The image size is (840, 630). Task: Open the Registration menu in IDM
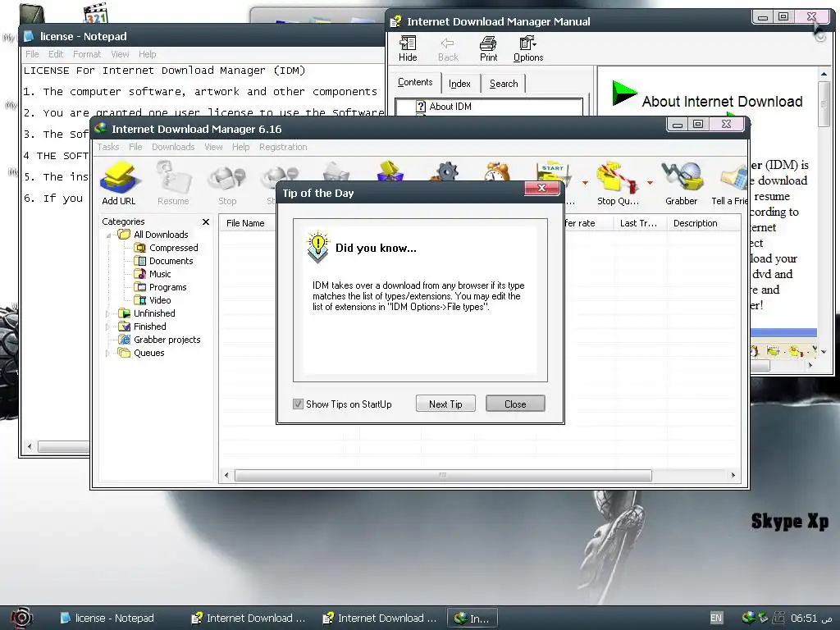(283, 147)
